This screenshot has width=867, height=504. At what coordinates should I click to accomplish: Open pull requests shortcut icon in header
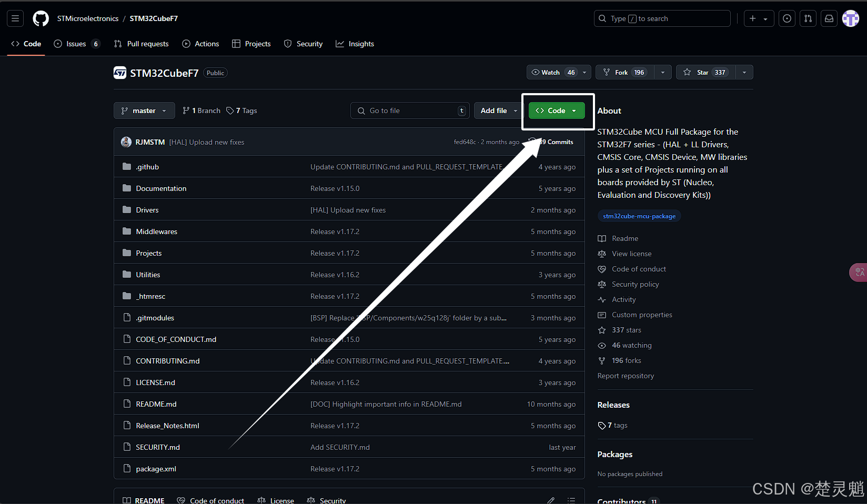808,18
